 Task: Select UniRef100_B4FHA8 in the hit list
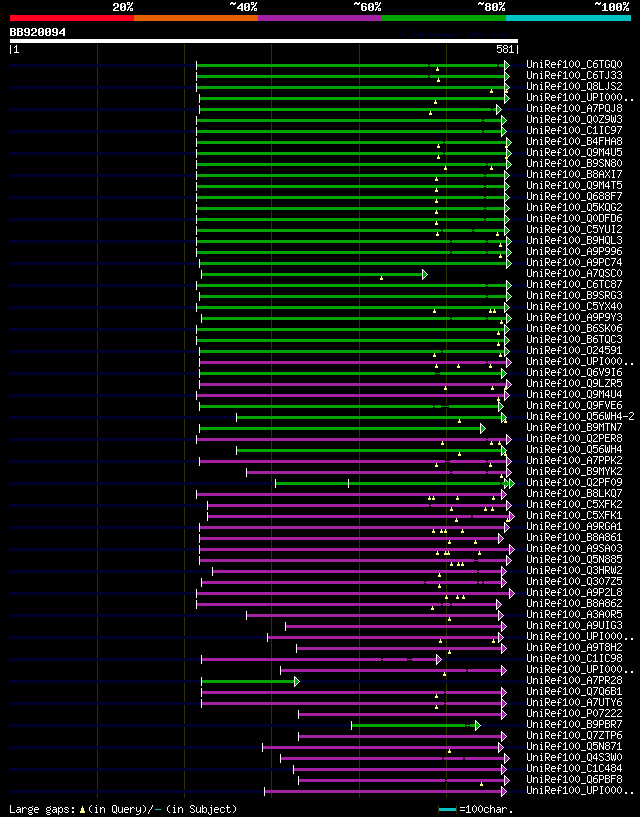tap(574, 141)
